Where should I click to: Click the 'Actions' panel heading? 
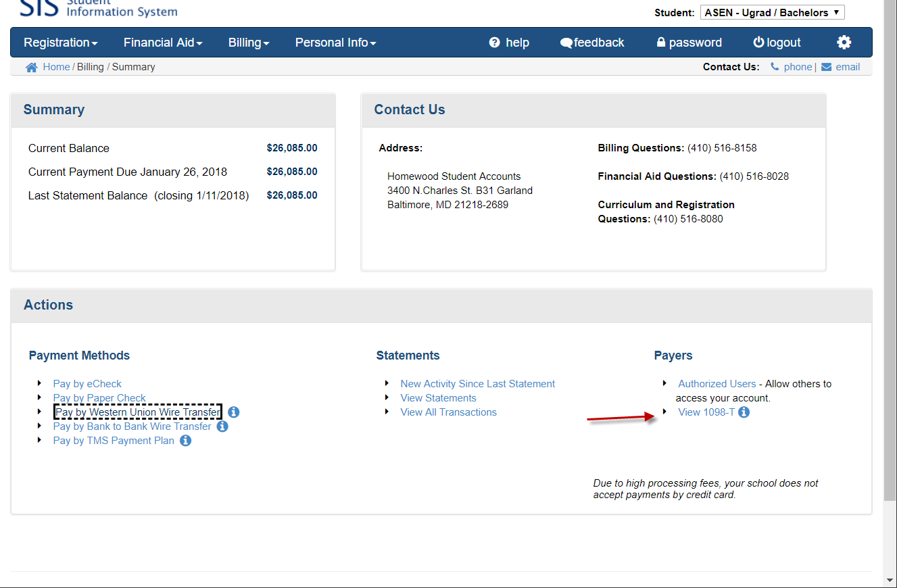click(49, 305)
